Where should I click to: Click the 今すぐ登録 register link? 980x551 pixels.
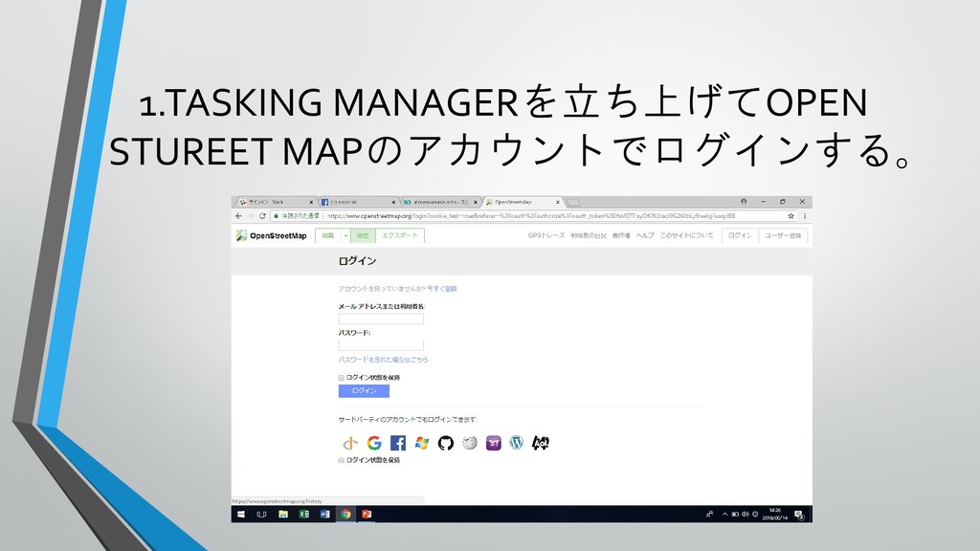coord(442,289)
